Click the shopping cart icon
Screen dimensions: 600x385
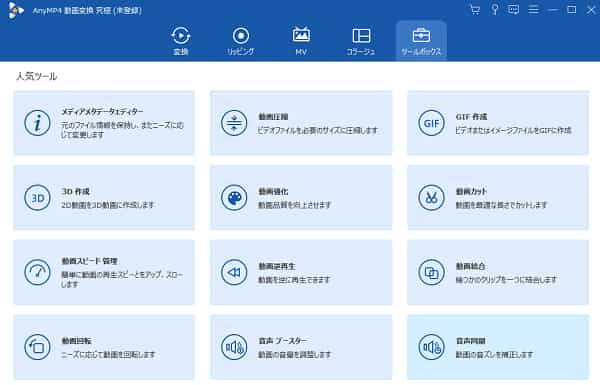[475, 10]
